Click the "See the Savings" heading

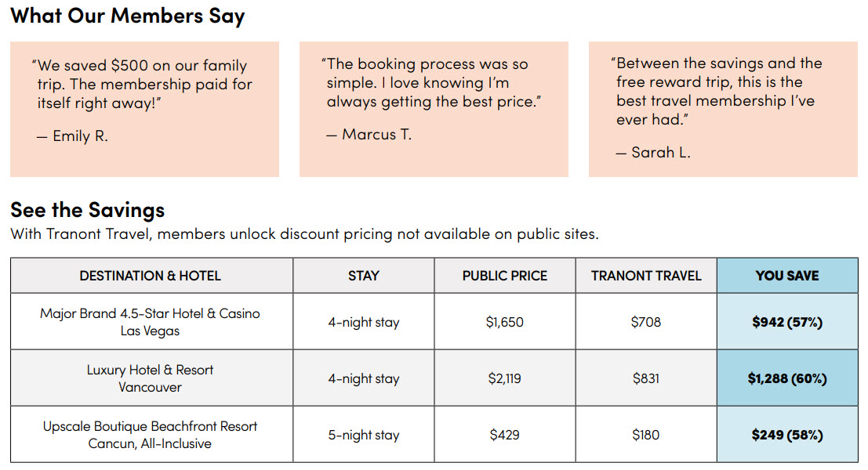click(x=88, y=209)
